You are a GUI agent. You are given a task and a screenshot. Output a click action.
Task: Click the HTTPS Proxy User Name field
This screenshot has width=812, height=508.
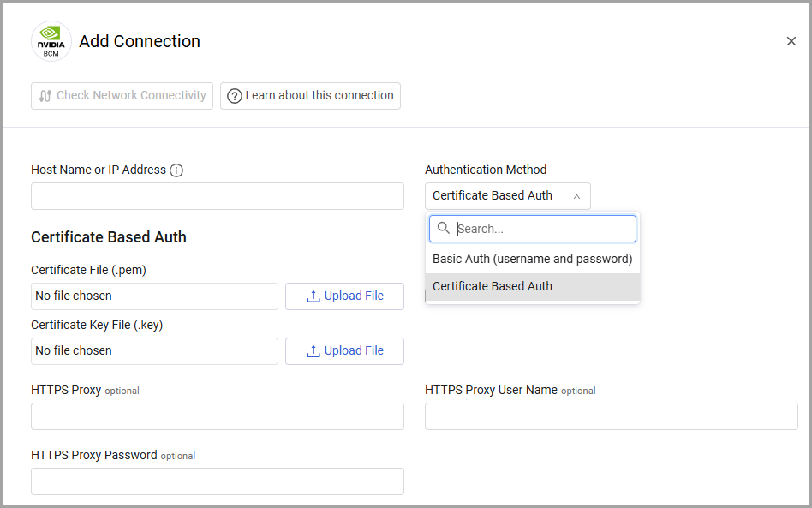tap(611, 416)
